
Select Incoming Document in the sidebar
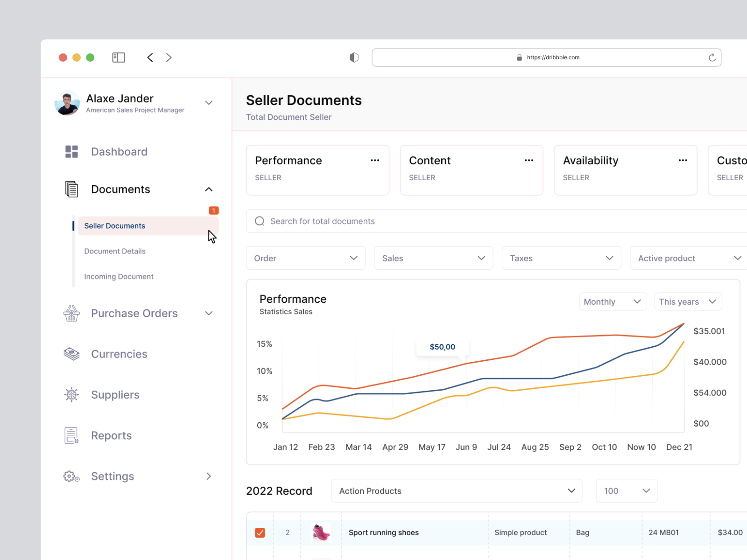[119, 276]
